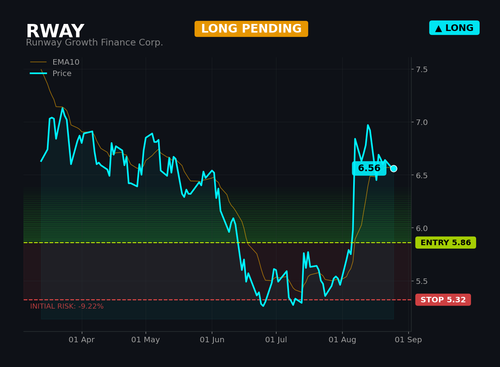Click the STOP 5.32 label

443,300
